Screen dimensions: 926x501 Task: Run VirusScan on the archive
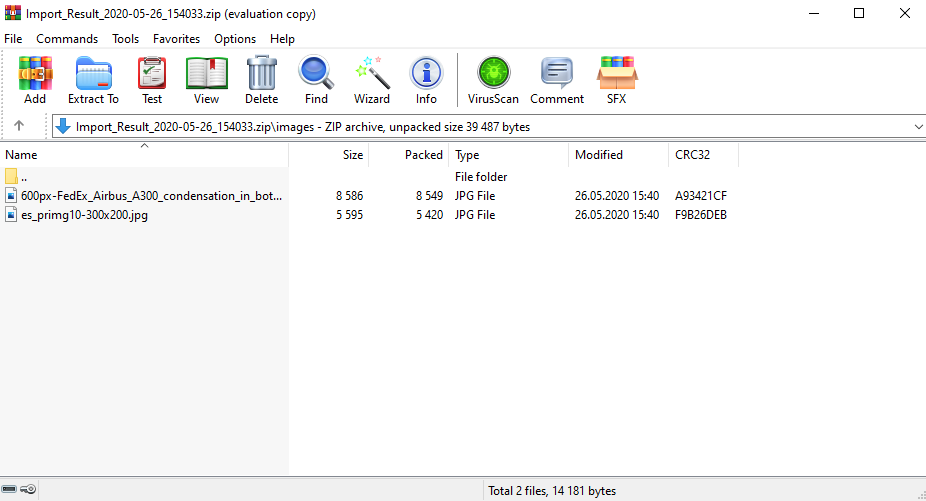(x=493, y=80)
